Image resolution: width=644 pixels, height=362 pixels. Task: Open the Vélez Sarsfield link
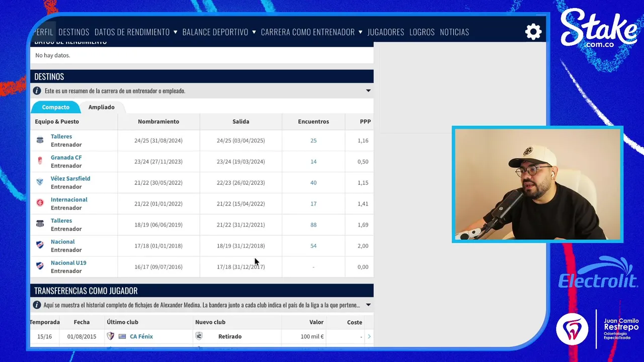point(70,178)
